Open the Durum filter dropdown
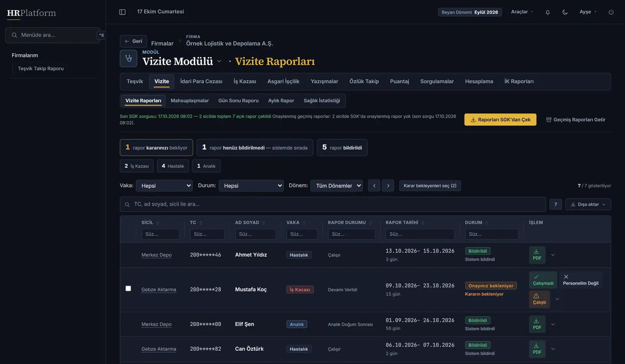This screenshot has height=364, width=625. pyautogui.click(x=251, y=186)
